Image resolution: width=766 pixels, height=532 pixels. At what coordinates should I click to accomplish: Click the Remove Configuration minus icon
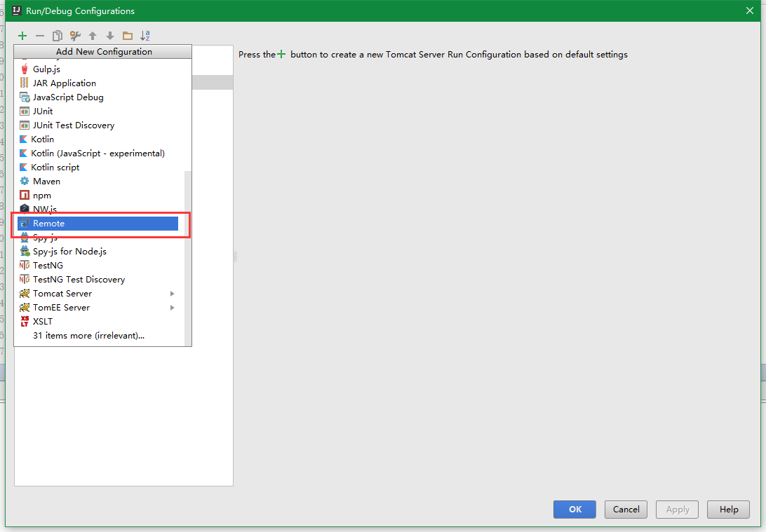coord(40,36)
